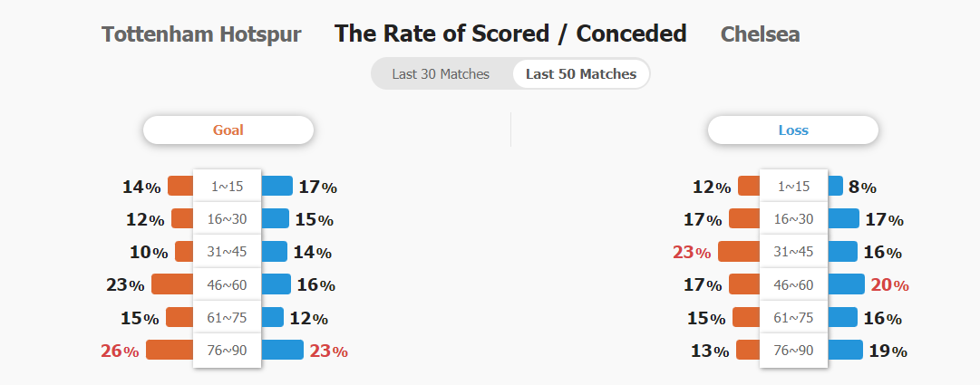Click the Loss pill button
This screenshot has height=385, width=980.
pyautogui.click(x=793, y=130)
